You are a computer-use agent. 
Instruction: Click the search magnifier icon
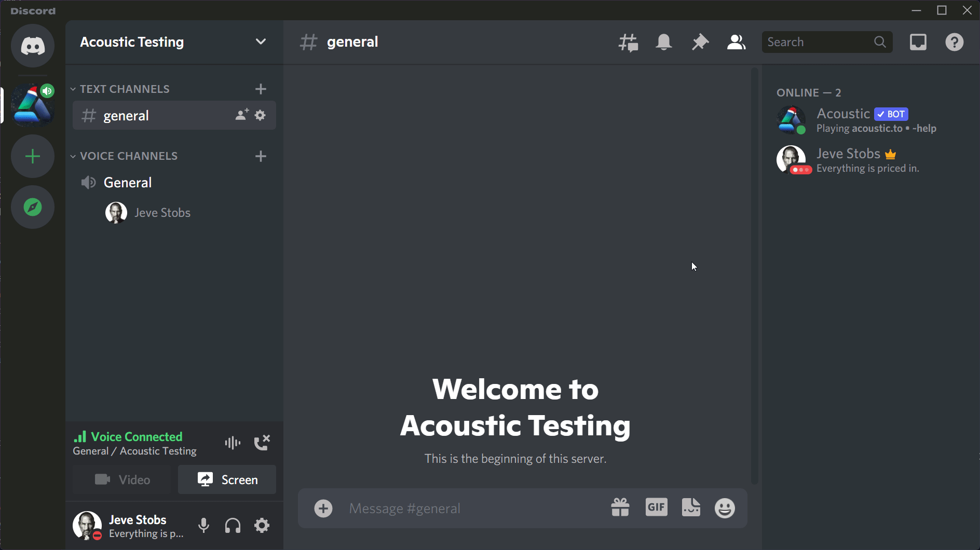[880, 42]
